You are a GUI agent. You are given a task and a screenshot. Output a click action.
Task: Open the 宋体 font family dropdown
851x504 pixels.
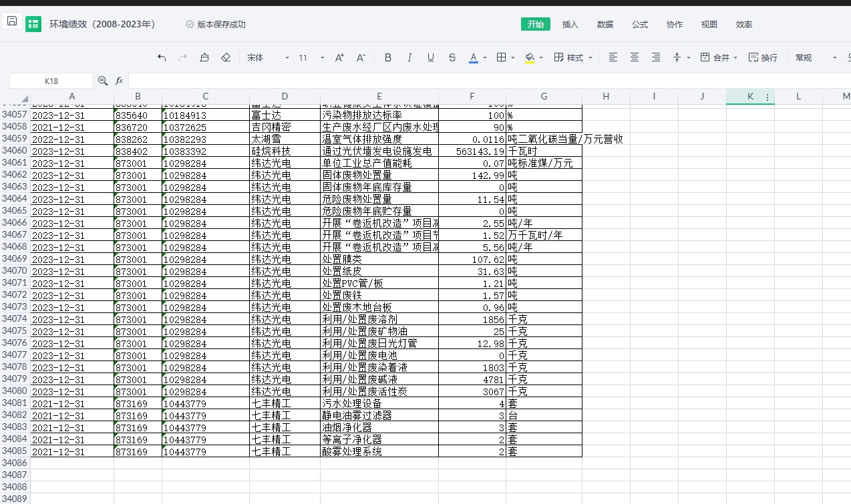(268, 58)
